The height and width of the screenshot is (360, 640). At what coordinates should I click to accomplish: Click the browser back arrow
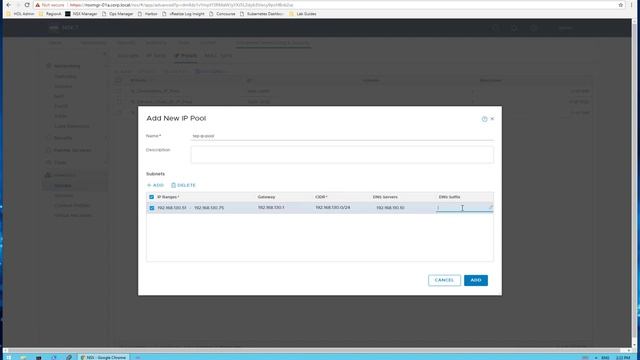pos(8,5)
